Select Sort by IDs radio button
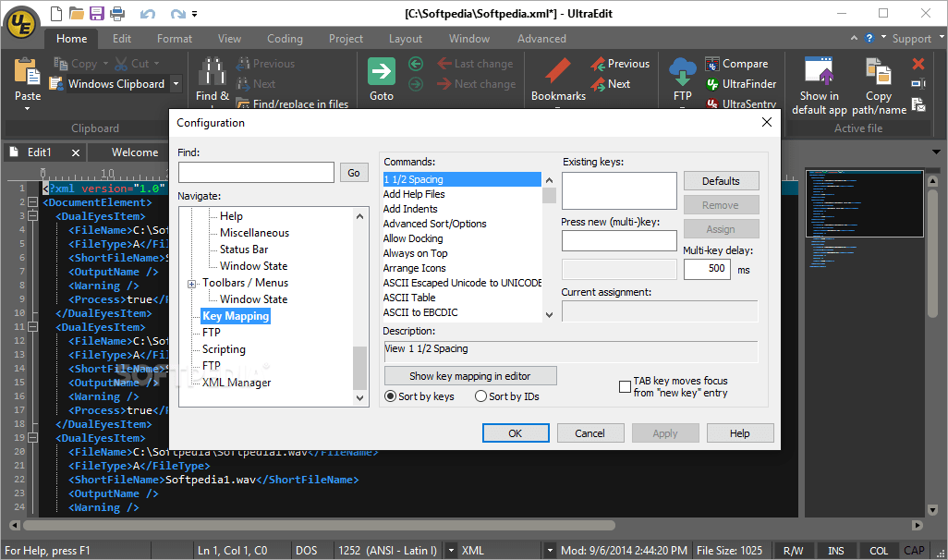948x560 pixels. pyautogui.click(x=480, y=396)
